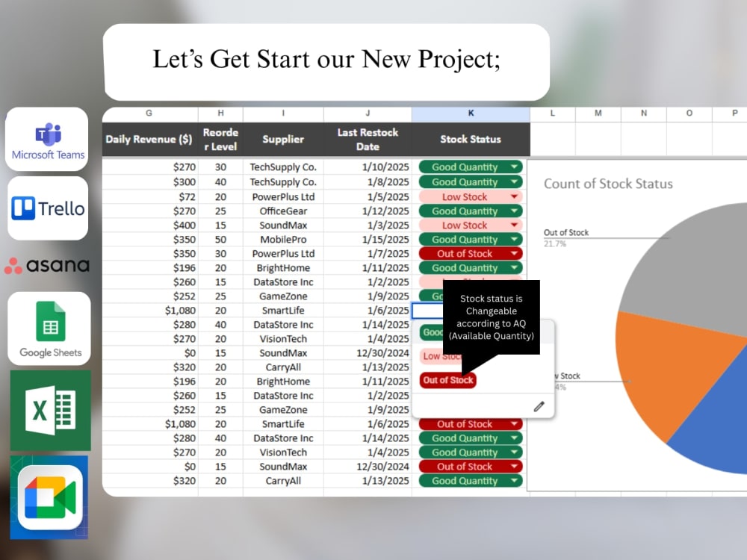
Task: Select column N header
Action: pos(644,113)
